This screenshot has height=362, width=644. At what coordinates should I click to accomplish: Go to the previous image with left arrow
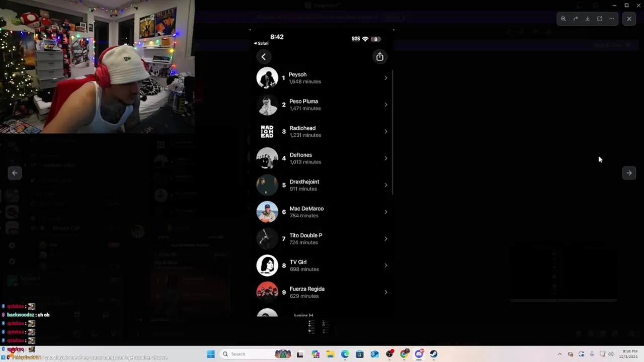pyautogui.click(x=15, y=173)
